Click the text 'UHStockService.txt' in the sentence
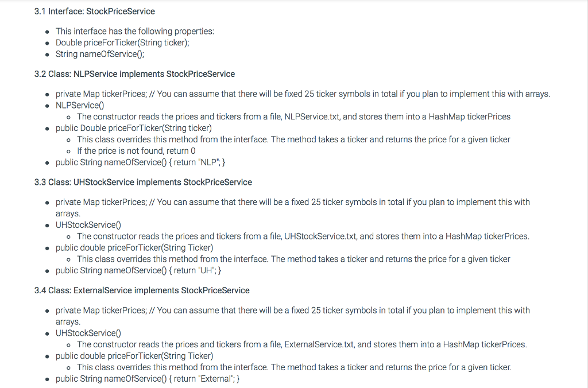The image size is (588, 388). (320, 236)
